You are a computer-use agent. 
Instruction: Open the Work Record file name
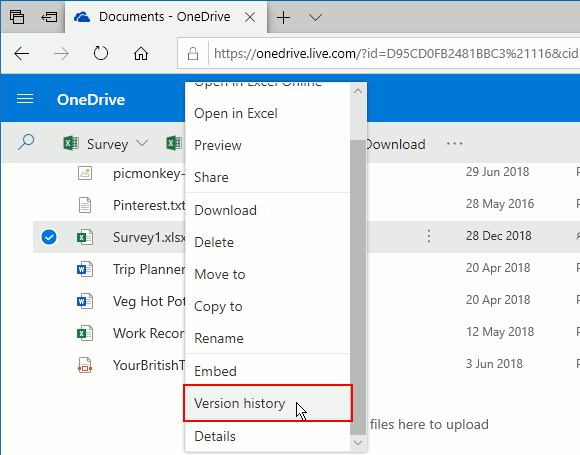149,333
